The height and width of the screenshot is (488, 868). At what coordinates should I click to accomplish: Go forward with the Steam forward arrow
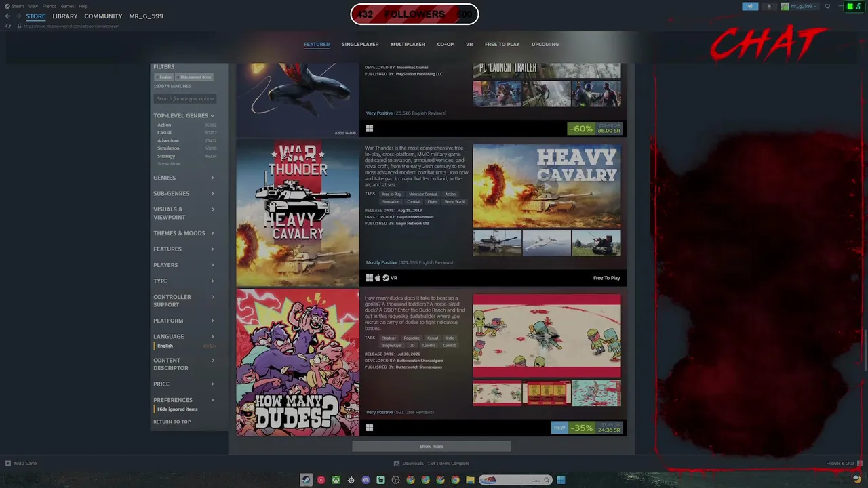coord(18,16)
